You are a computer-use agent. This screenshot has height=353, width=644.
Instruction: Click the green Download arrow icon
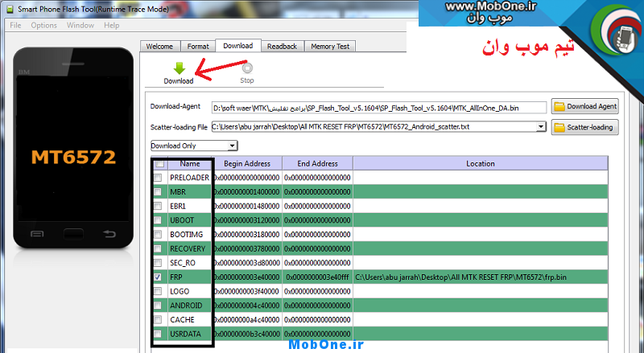[x=178, y=69]
